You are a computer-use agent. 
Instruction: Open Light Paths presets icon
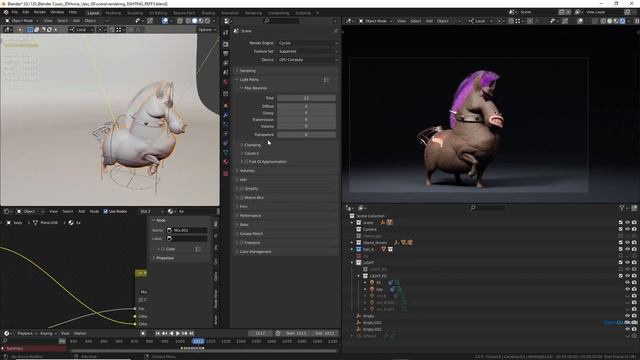coord(326,80)
